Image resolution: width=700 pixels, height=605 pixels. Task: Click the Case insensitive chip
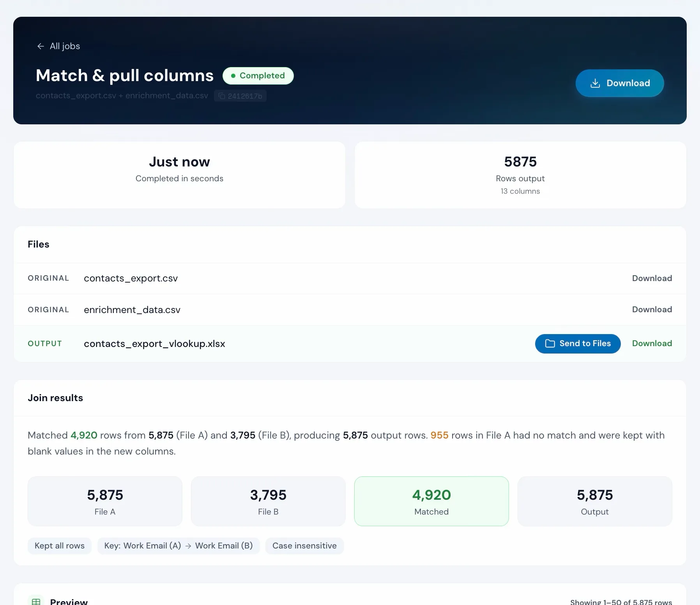point(304,546)
